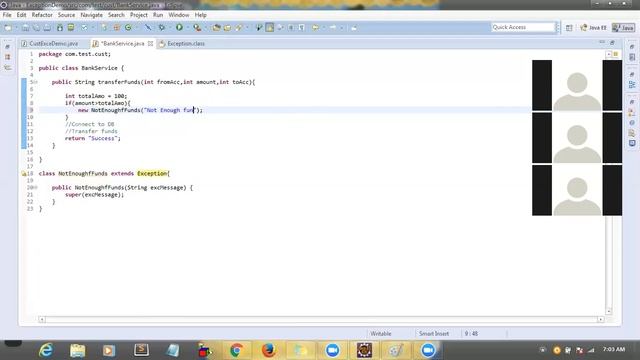This screenshot has width=640, height=360.
Task: Open the Navigate menu
Action: pyautogui.click(x=91, y=15)
